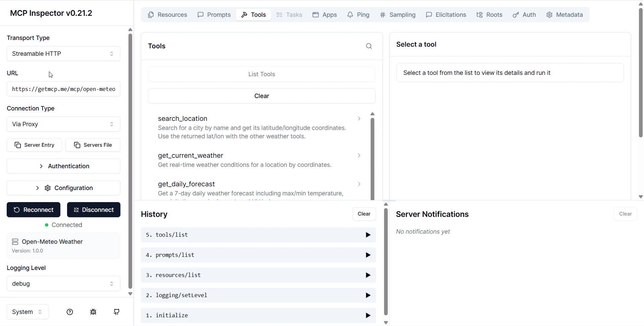Click the URL input field
644x326 pixels.
coord(63,89)
